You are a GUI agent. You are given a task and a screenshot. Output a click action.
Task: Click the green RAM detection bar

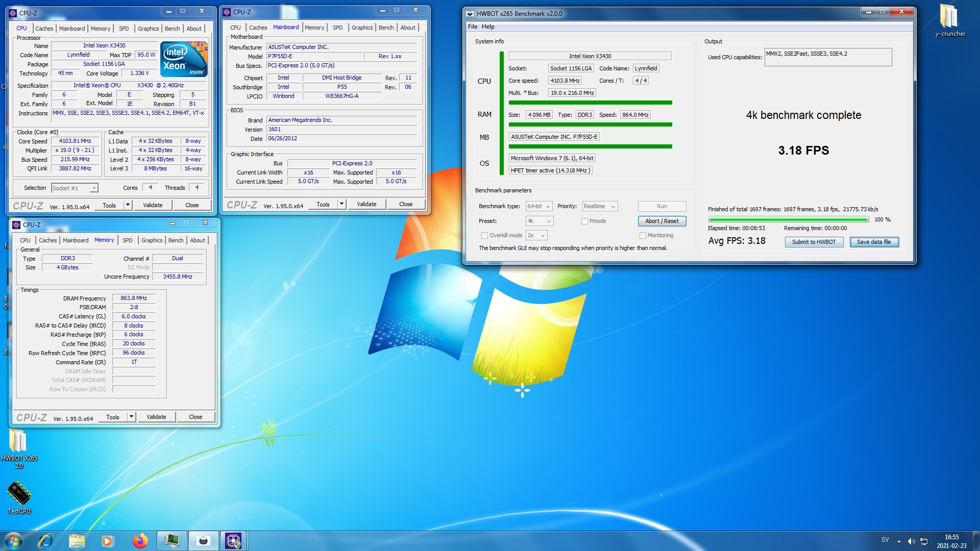[590, 125]
